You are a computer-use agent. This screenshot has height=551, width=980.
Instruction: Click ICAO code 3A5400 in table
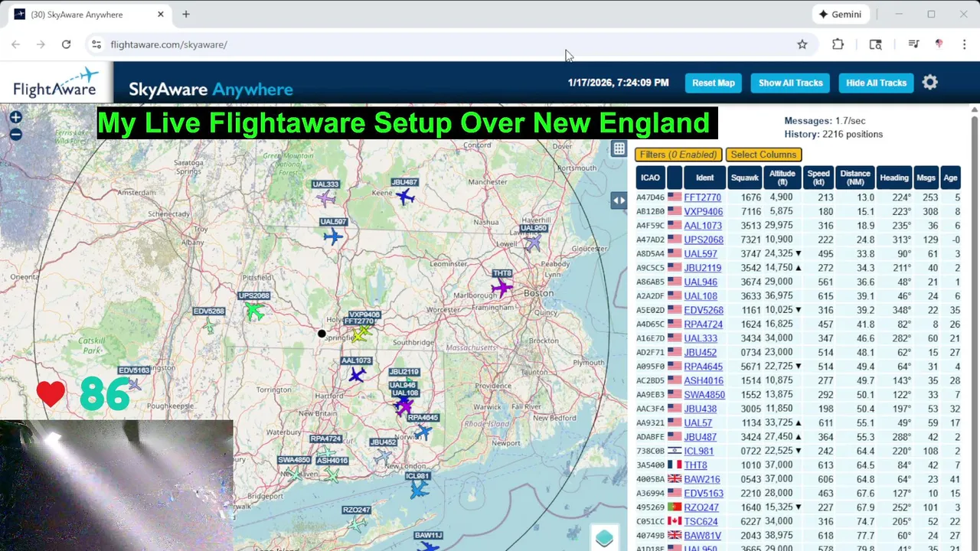click(650, 465)
